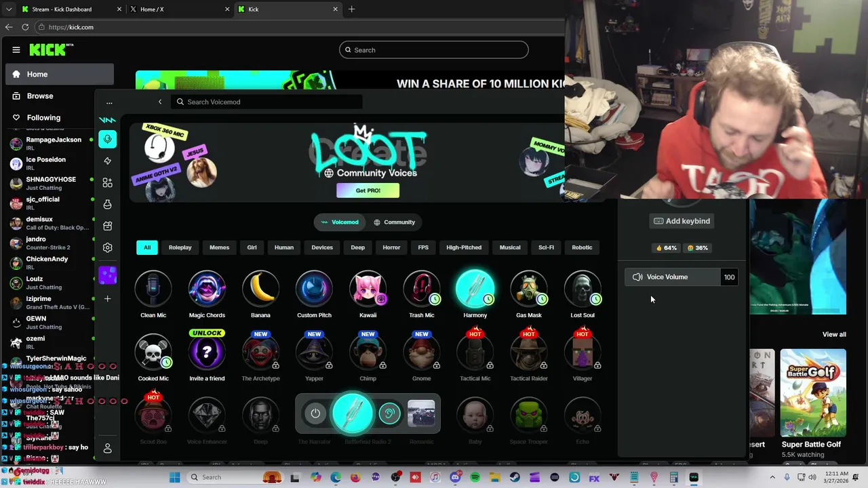Select the Kawaii voice
The width and height of the screenshot is (868, 488).
click(x=368, y=289)
